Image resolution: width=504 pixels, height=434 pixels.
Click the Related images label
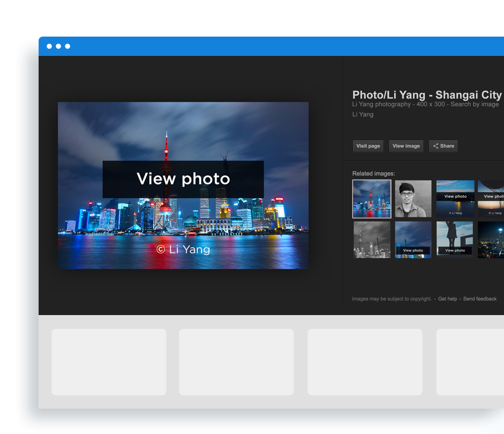pyautogui.click(x=373, y=174)
